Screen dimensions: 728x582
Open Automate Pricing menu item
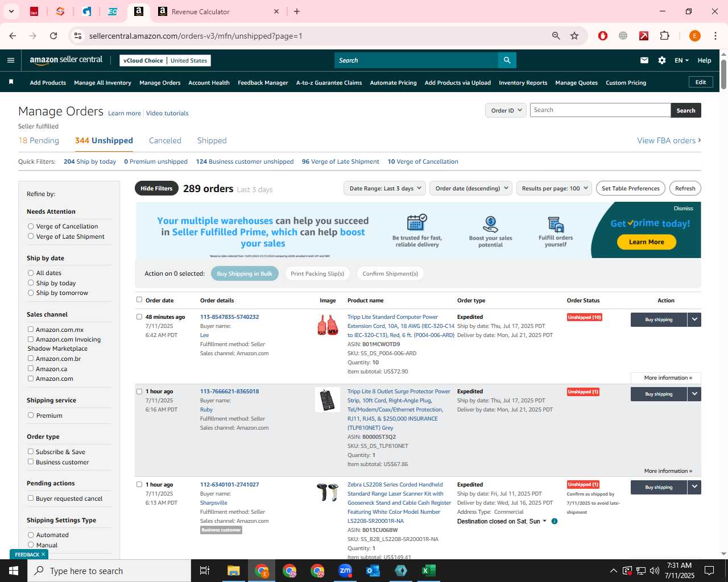point(393,82)
